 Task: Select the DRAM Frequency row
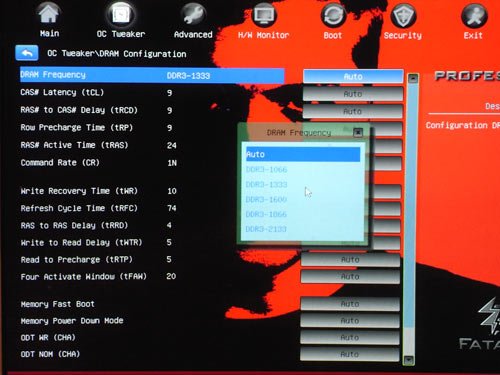[152, 75]
